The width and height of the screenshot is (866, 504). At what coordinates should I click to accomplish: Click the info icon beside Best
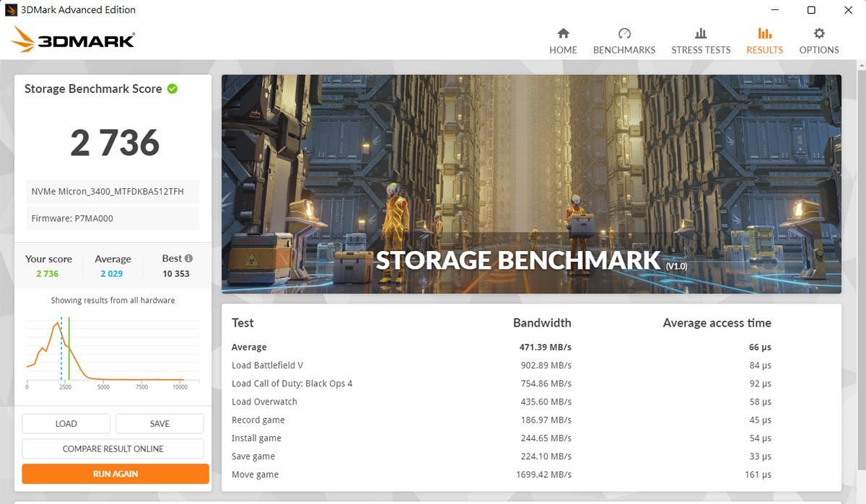click(188, 258)
